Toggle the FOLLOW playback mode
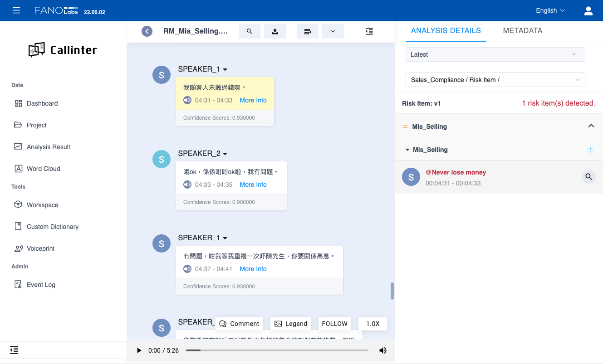This screenshot has width=603, height=364. [x=334, y=324]
